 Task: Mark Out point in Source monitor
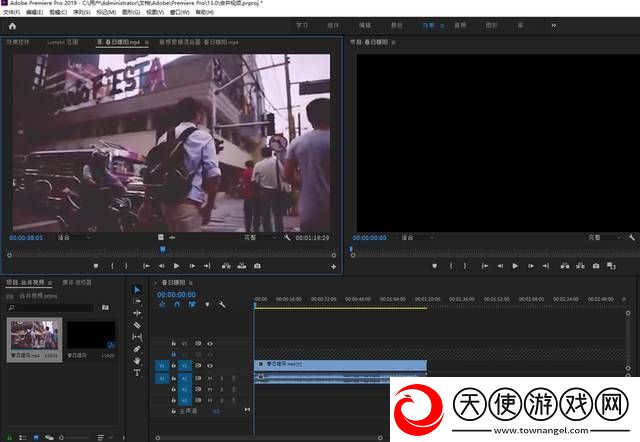tap(126, 266)
